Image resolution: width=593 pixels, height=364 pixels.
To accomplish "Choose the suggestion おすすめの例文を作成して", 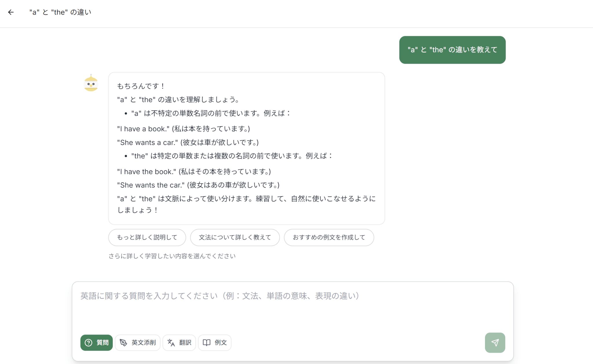I will coord(329,237).
